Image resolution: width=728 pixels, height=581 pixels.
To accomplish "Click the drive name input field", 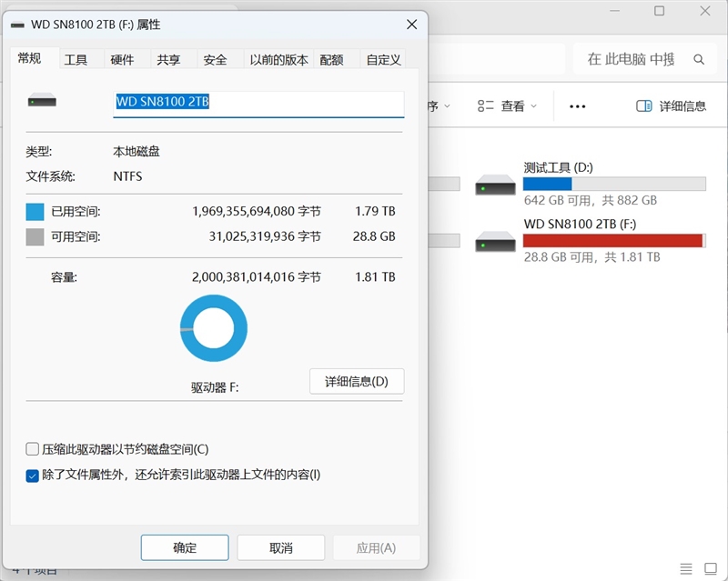I will point(258,104).
